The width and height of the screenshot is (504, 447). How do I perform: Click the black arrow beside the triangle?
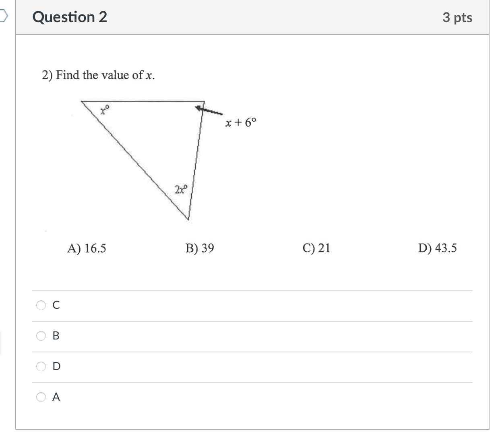tap(209, 110)
